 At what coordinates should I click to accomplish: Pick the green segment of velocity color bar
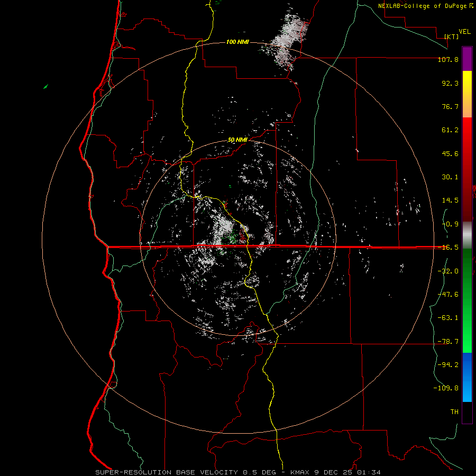coord(467,300)
